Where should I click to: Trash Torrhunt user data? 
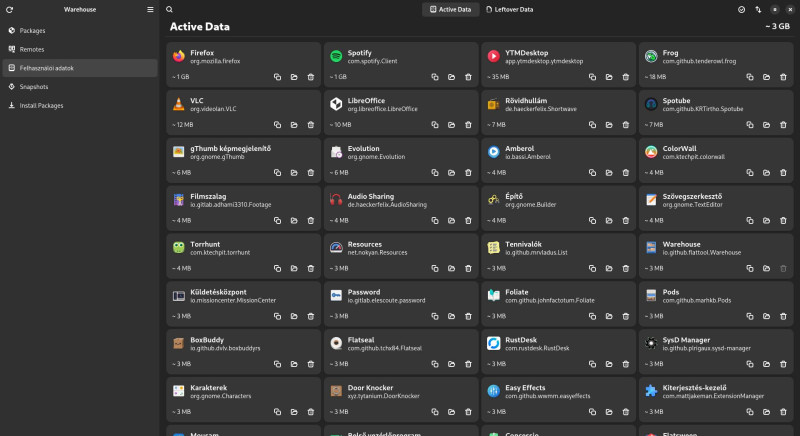point(311,268)
